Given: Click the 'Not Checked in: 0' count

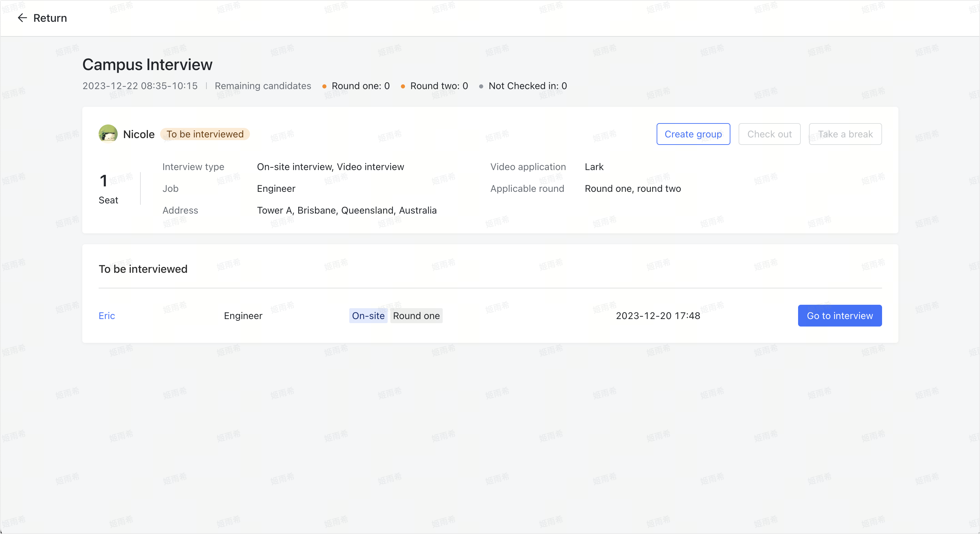Looking at the screenshot, I should coord(528,86).
